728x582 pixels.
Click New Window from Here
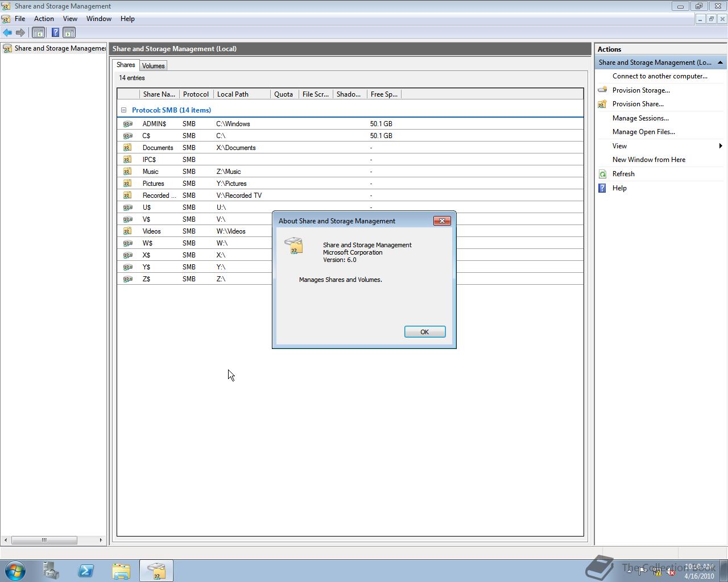pos(649,160)
